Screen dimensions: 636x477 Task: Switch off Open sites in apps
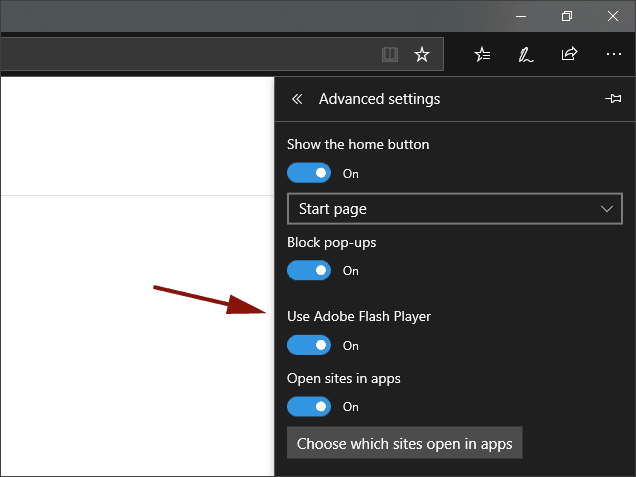[x=309, y=406]
